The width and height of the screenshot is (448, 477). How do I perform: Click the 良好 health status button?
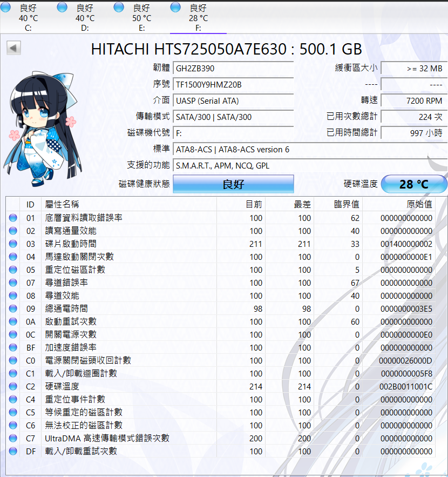click(x=233, y=184)
